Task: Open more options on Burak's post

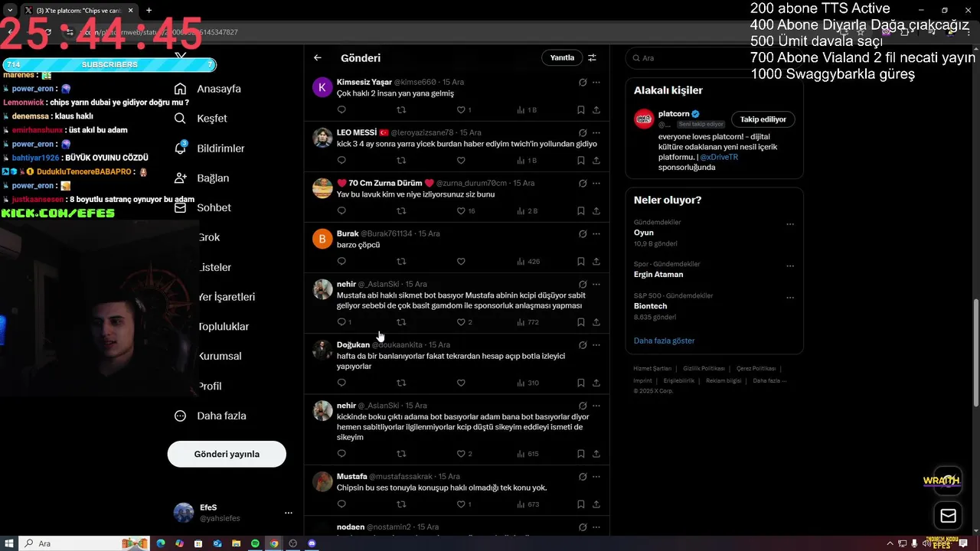Action: [596, 234]
